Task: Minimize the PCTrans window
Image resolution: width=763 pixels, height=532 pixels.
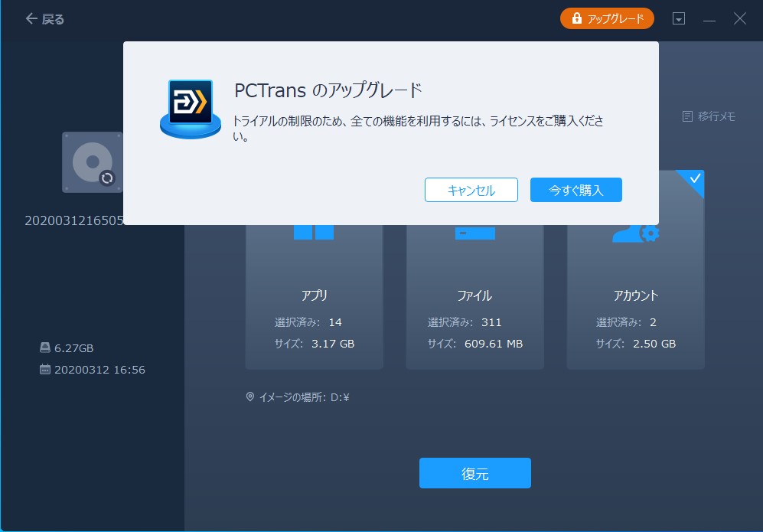Action: pos(709,19)
